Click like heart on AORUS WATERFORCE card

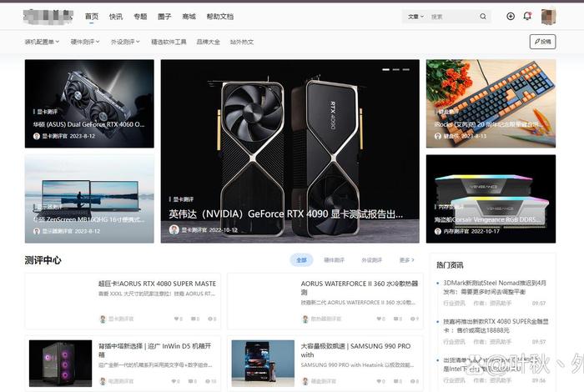click(x=379, y=319)
